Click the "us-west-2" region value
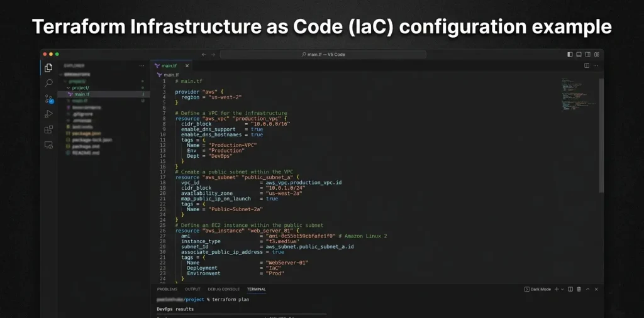The width and height of the screenshot is (644, 318). coord(225,97)
